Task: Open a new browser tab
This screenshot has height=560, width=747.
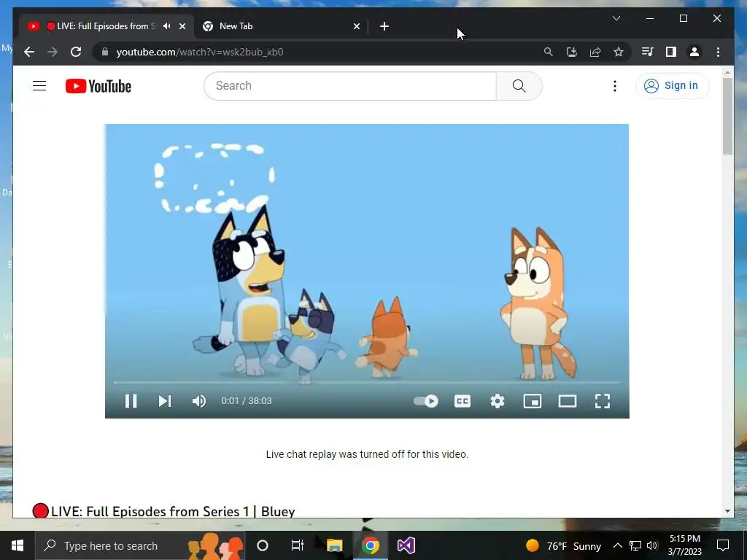Action: [384, 26]
